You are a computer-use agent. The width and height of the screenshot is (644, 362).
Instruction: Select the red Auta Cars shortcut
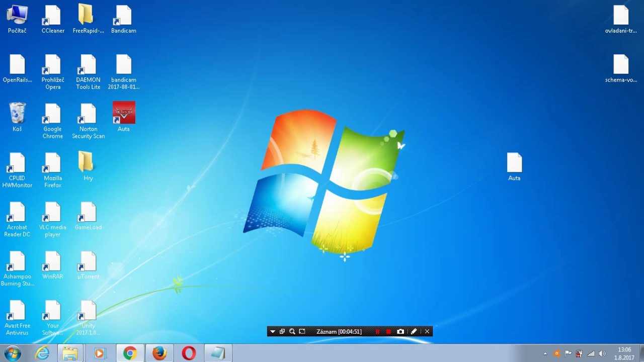pyautogui.click(x=123, y=118)
